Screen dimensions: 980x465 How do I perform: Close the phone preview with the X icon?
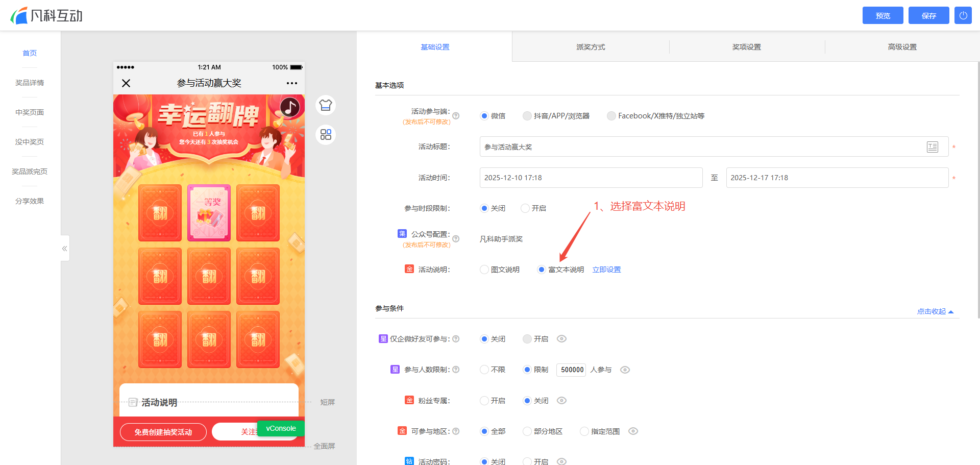coord(126,83)
